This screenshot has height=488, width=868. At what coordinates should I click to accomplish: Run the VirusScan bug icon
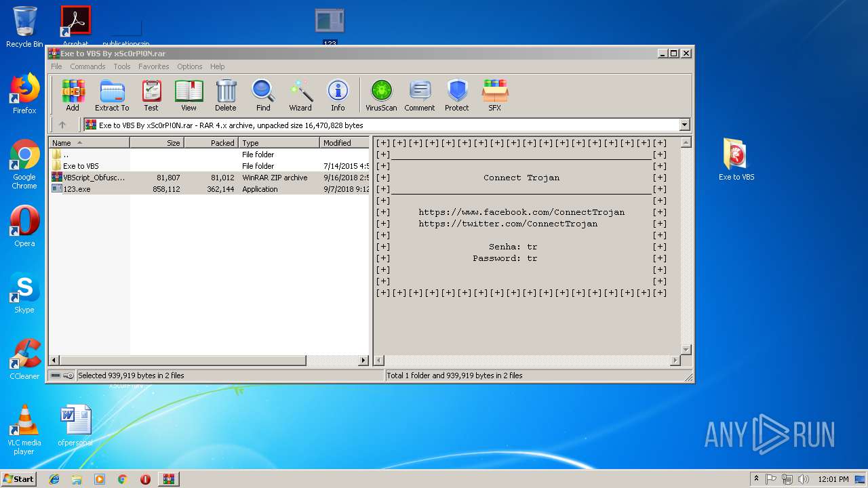tap(381, 95)
